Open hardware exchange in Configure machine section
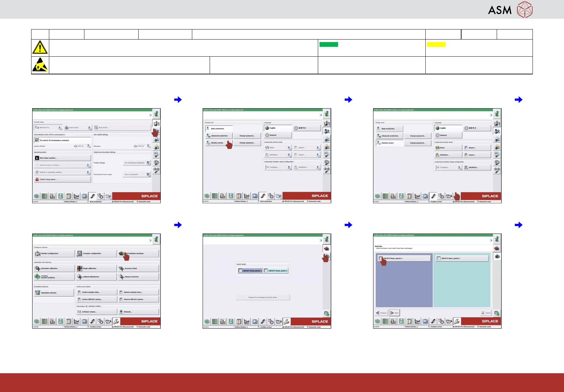This screenshot has height=392, width=564. 138,254
